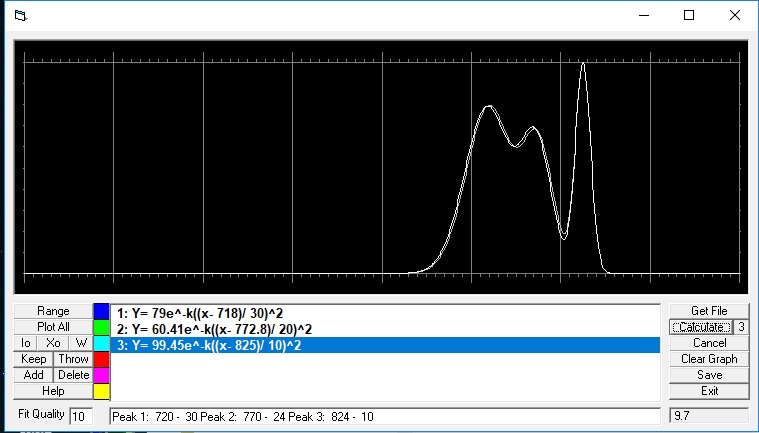Run the Calculate button
759x433 pixels.
pos(701,327)
